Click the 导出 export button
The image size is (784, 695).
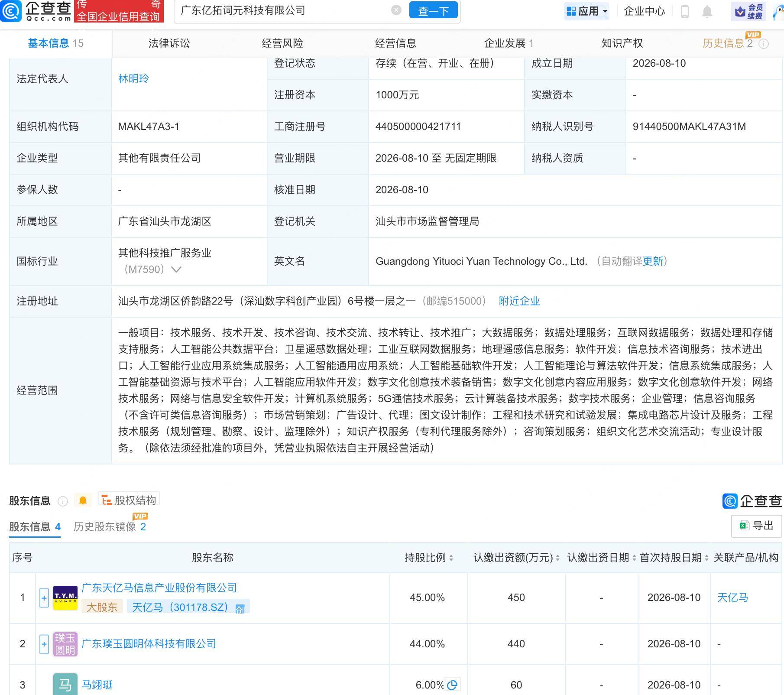coord(756,526)
